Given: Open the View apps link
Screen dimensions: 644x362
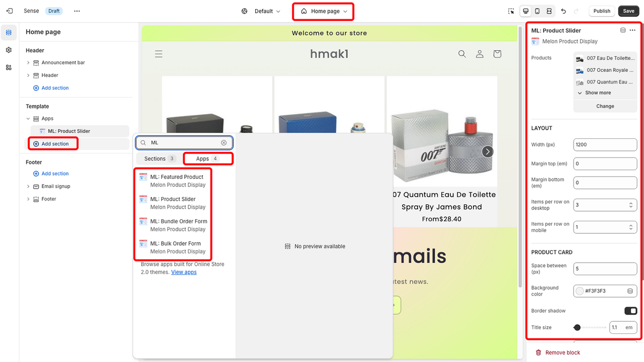Looking at the screenshot, I should (183, 272).
